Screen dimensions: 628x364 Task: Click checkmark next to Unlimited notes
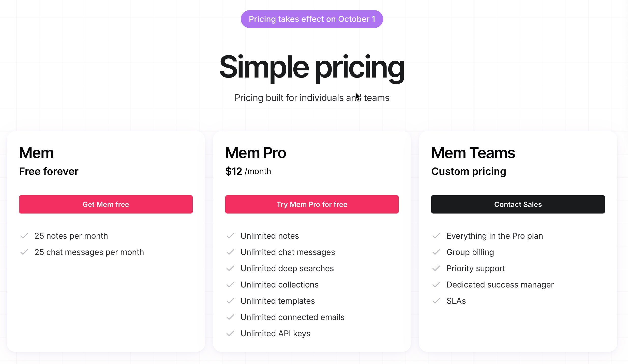pyautogui.click(x=230, y=236)
